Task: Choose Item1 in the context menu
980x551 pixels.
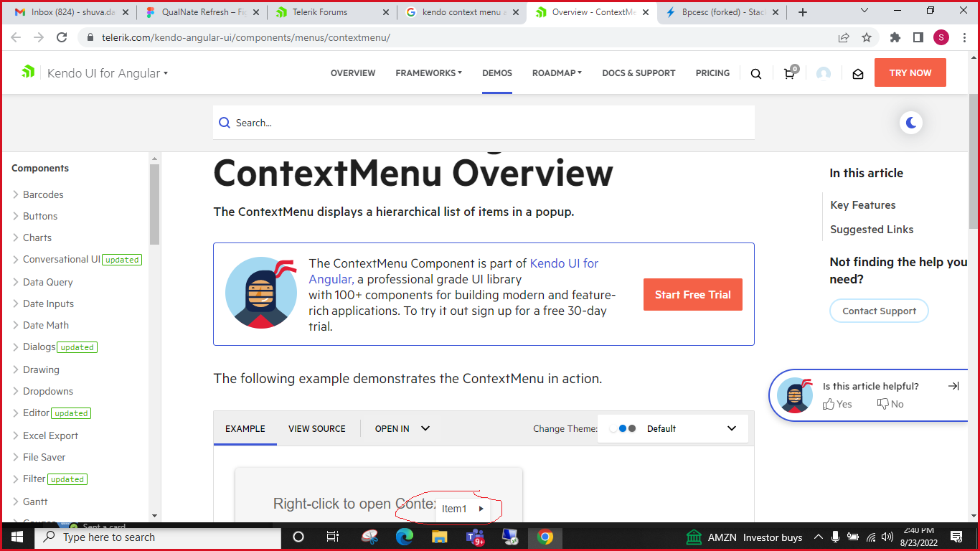Action: tap(463, 509)
